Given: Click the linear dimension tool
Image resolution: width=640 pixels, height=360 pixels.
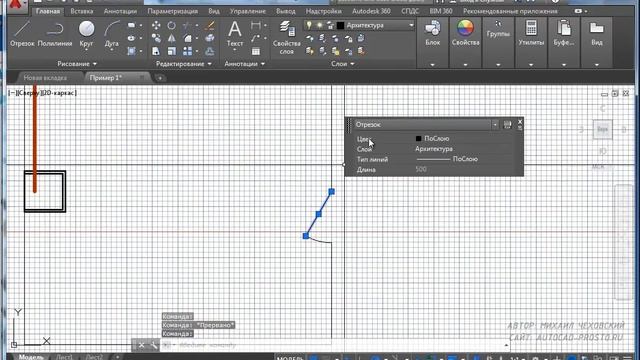Looking at the screenshot, I should click(256, 25).
